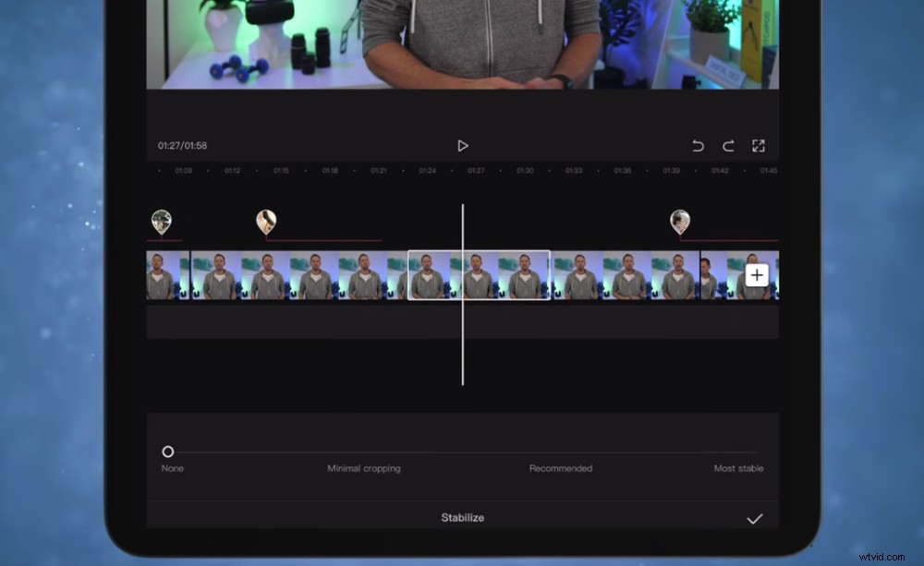This screenshot has height=566, width=924.
Task: Tap the plus icon to add a clip
Action: click(757, 275)
